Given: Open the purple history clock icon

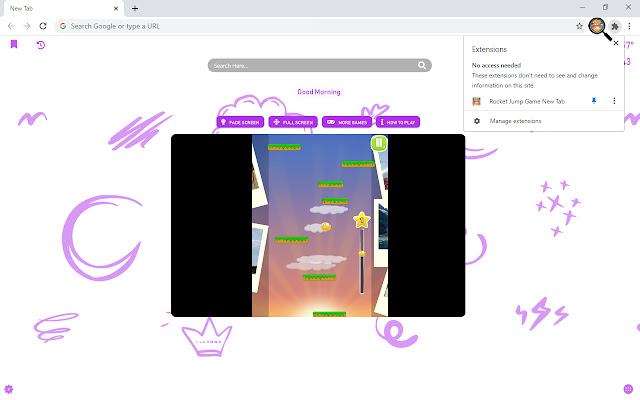Looking at the screenshot, I should 40,45.
